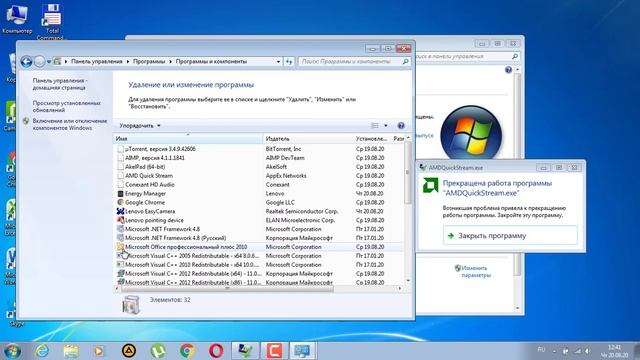Open Включение или отключение компонентов Windows link
This screenshot has width=640, height=360.
[70, 124]
